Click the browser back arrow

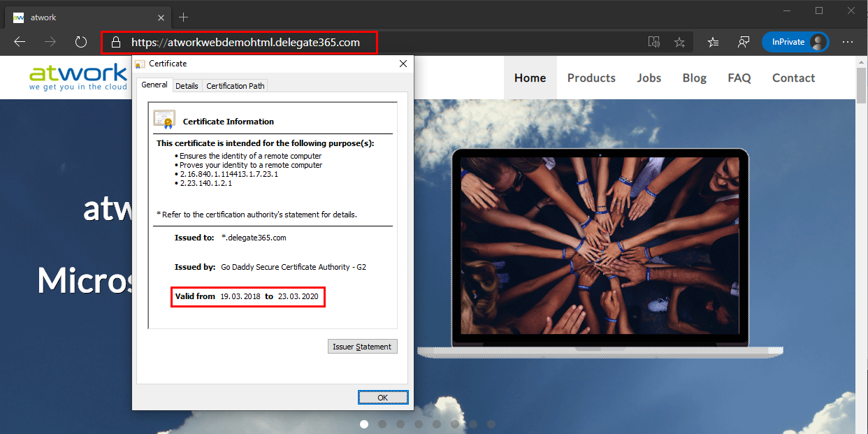click(20, 42)
